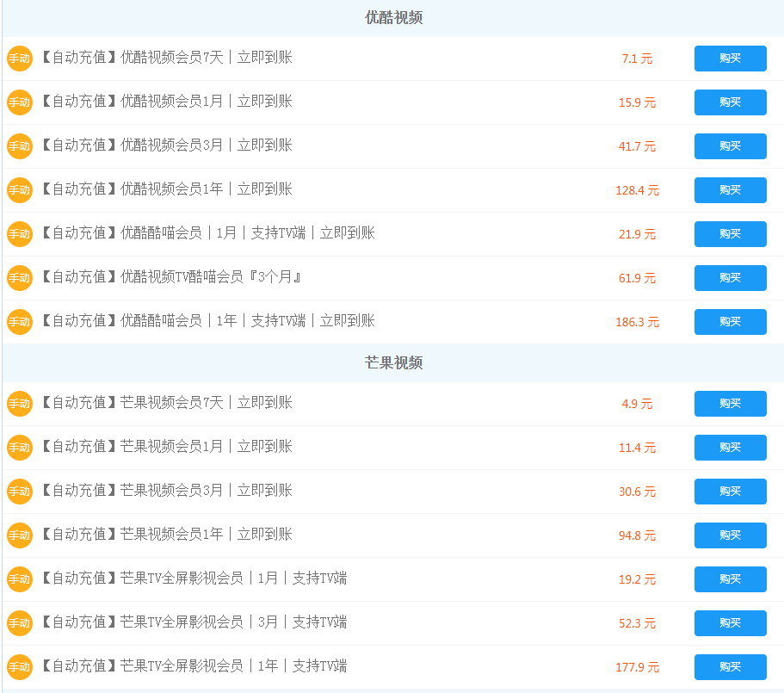The width and height of the screenshot is (784, 693).
Task: Buy 优酷视频会员1月 for 15.9 元
Action: (x=730, y=102)
